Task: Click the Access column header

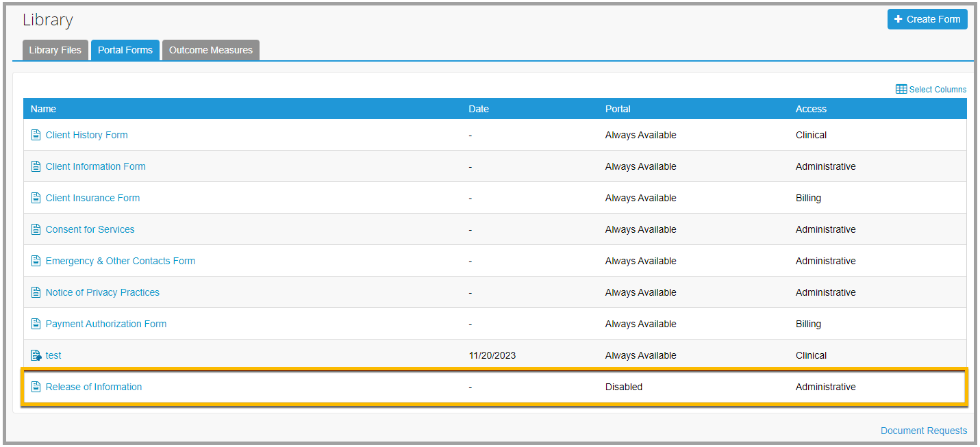Action: pos(811,109)
